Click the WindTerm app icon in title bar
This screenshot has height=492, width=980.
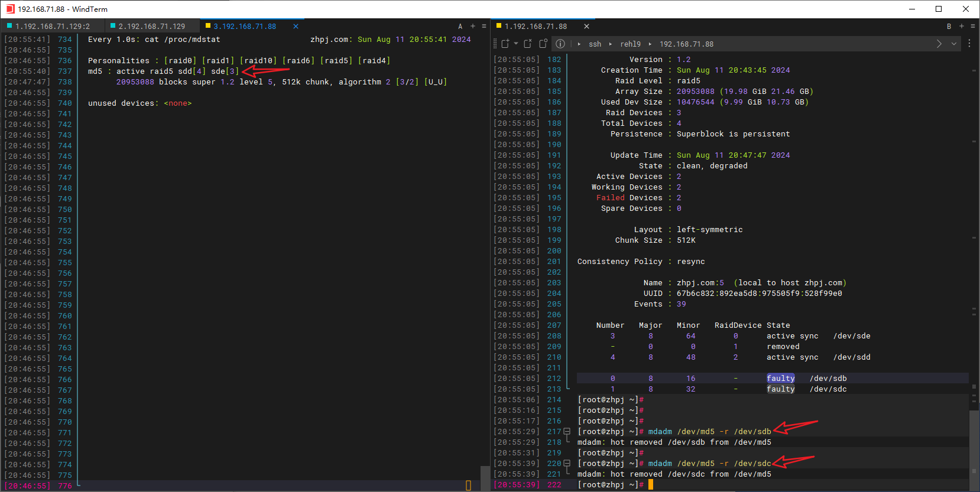point(9,9)
